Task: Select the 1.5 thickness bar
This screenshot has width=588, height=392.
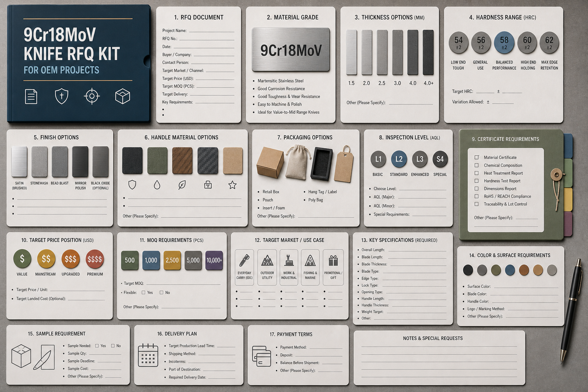Action: pos(351,52)
